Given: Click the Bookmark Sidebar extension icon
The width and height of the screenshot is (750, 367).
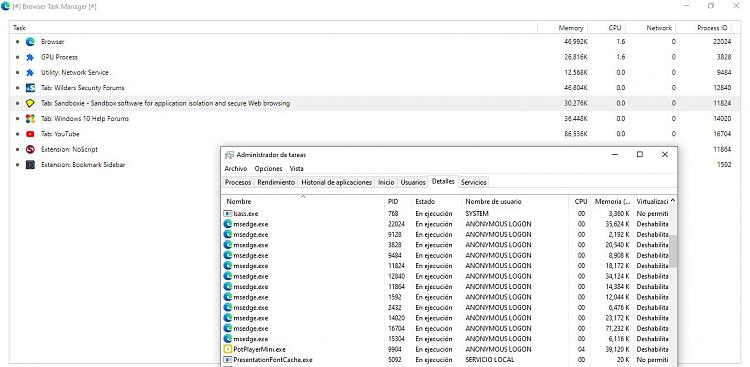Looking at the screenshot, I should (x=30, y=165).
